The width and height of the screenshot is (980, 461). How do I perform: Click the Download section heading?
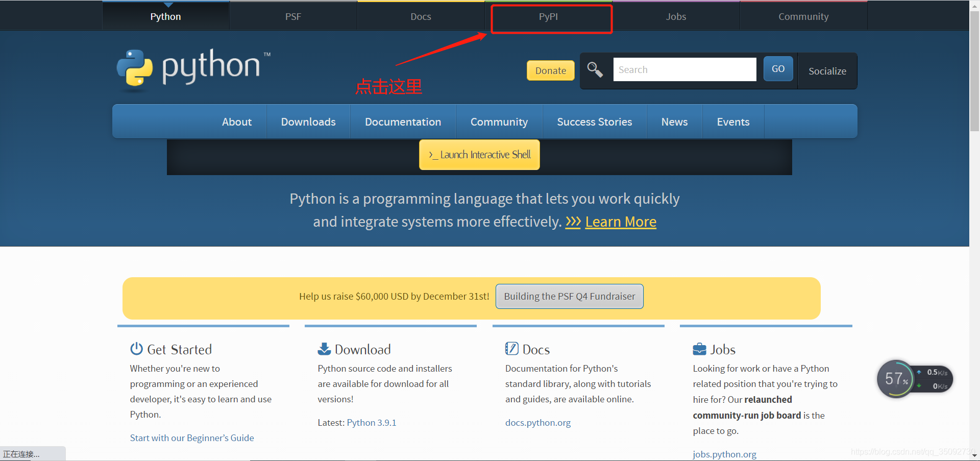click(363, 349)
